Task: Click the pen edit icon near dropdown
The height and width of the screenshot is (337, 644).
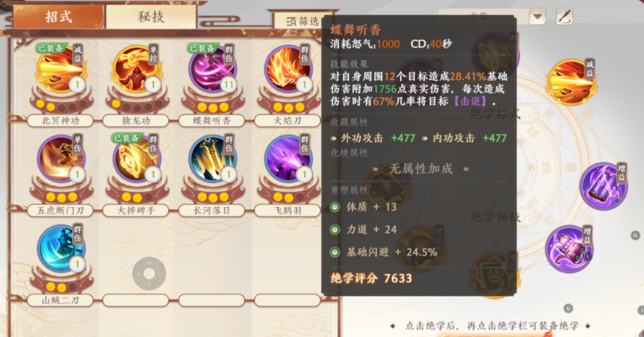Action: click(x=564, y=17)
